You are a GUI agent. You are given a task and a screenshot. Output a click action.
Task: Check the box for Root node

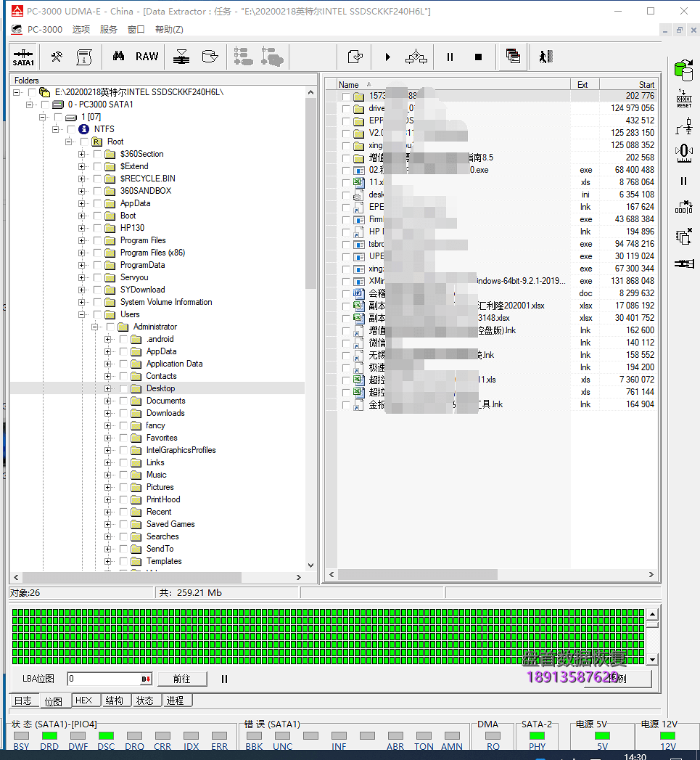click(x=84, y=142)
